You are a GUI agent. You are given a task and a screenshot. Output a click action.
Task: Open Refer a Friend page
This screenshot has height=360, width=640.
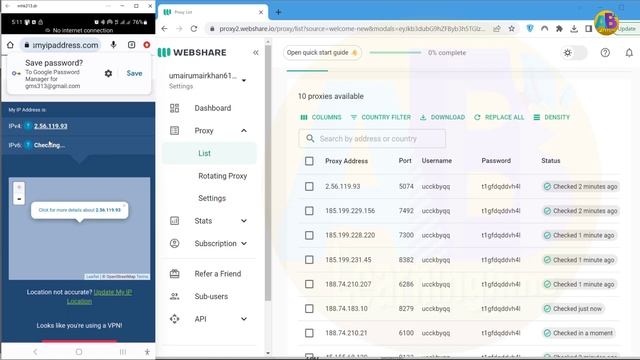pos(218,274)
